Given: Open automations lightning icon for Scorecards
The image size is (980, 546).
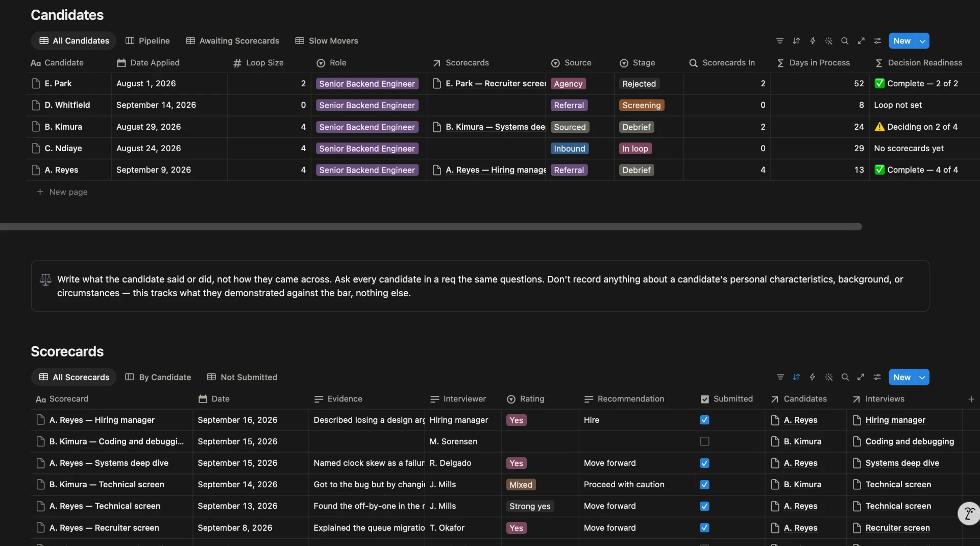Looking at the screenshot, I should (813, 377).
